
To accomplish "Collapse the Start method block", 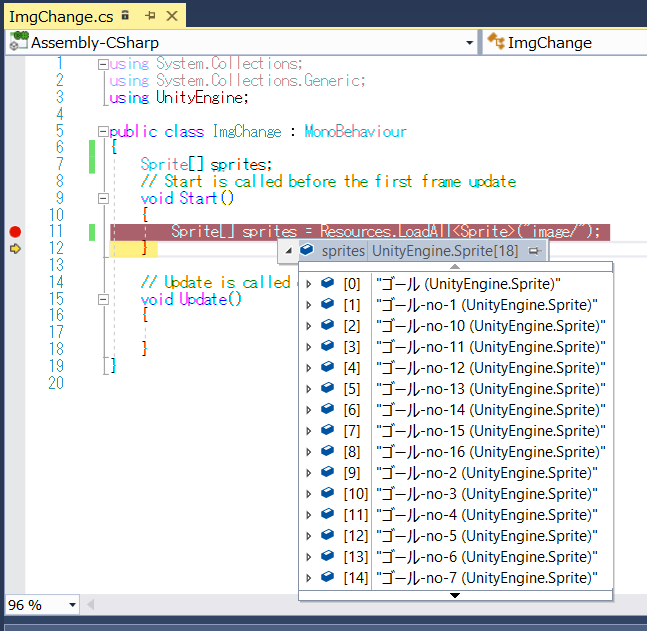I will 103,199.
